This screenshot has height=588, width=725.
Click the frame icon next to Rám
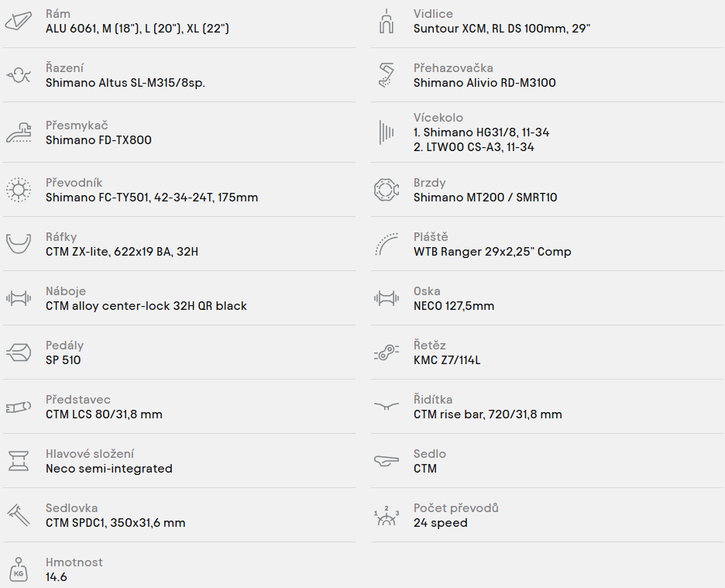point(19,21)
